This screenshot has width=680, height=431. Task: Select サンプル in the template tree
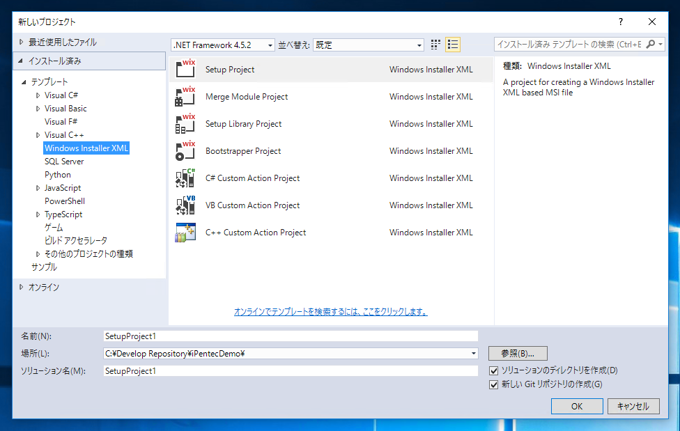44,267
